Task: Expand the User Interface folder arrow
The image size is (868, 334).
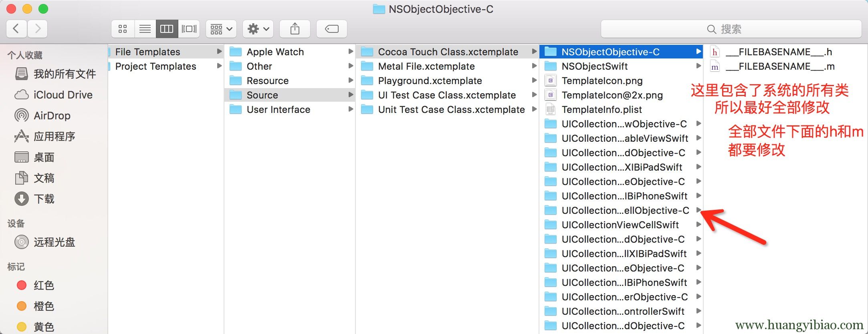Action: pyautogui.click(x=351, y=109)
